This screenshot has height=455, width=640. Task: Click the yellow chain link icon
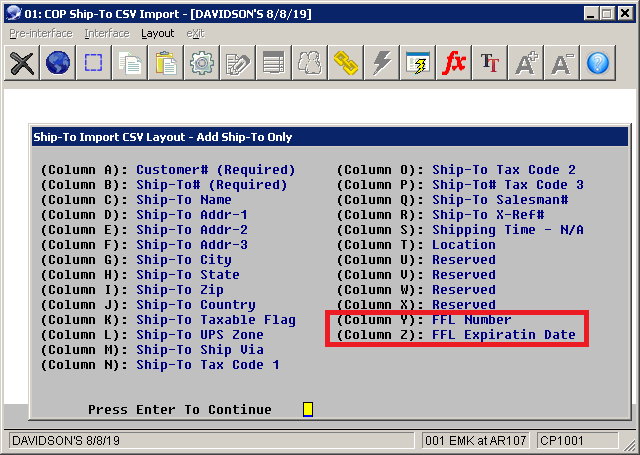pyautogui.click(x=346, y=63)
